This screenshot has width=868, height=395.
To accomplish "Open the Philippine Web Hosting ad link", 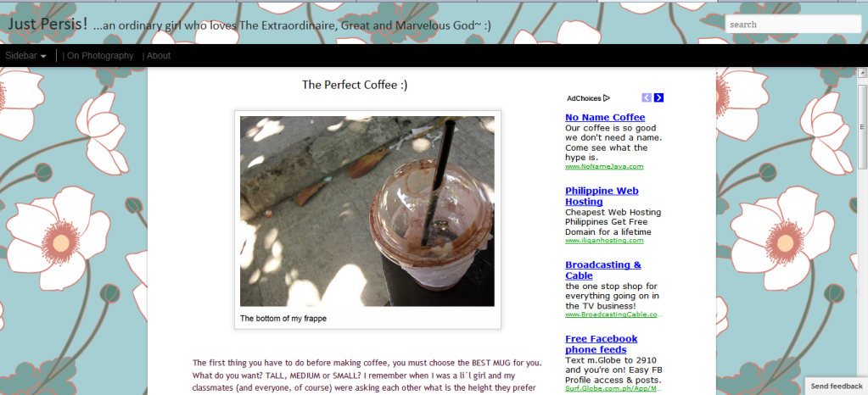I will (602, 196).
